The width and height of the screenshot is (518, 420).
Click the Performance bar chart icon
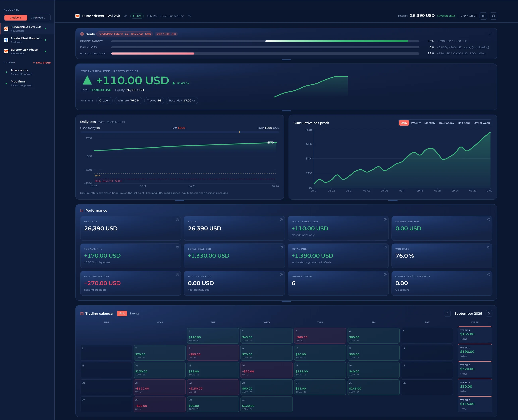point(82,210)
